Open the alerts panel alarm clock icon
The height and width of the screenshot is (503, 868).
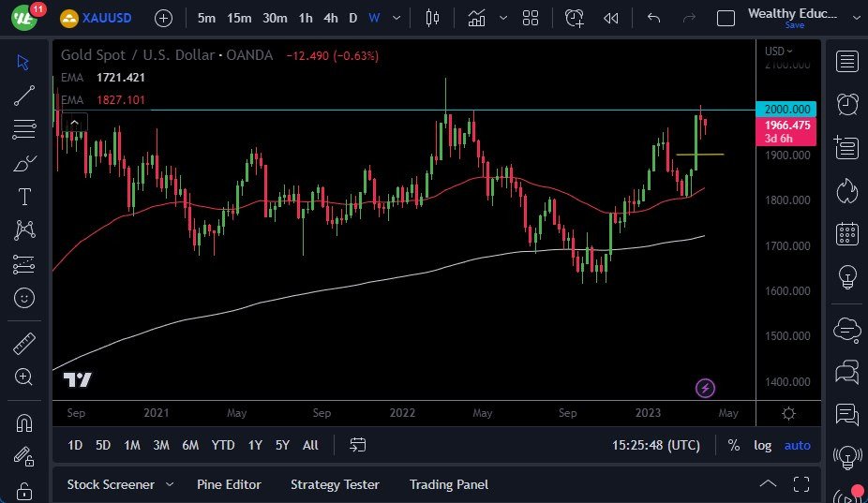(x=847, y=104)
